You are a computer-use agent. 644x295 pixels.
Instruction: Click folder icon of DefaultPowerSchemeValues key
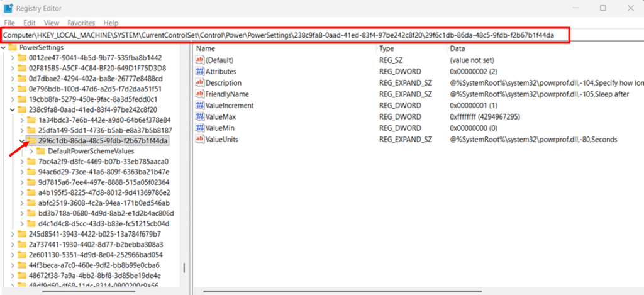tap(41, 151)
